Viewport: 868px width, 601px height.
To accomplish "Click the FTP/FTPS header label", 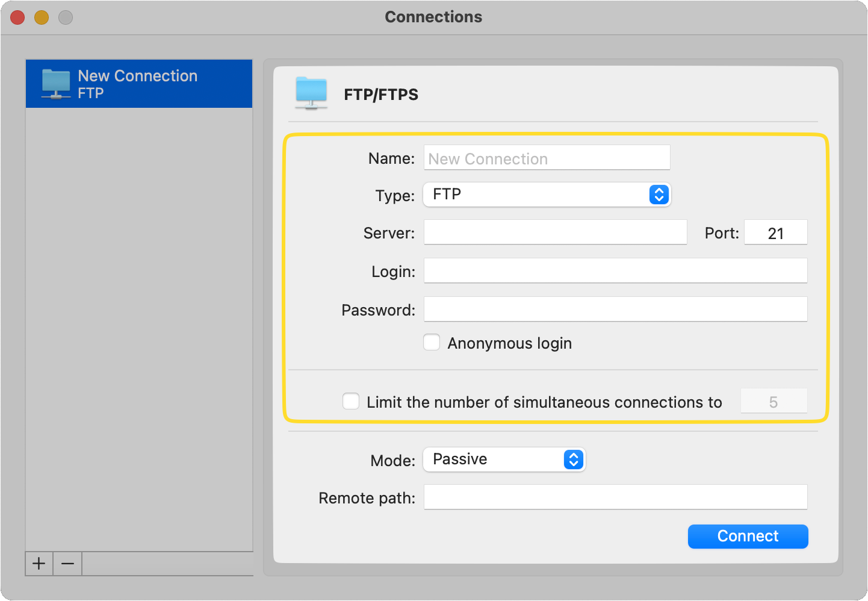I will click(x=380, y=94).
